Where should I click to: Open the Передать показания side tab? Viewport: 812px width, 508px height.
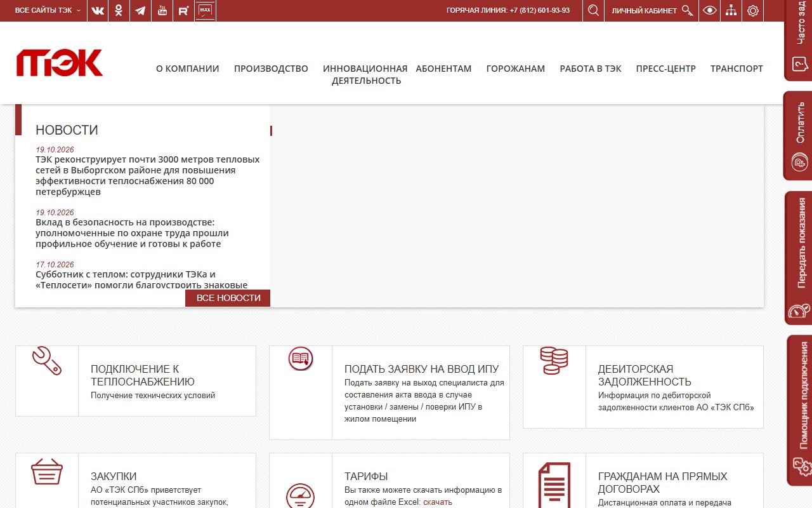pos(799,258)
